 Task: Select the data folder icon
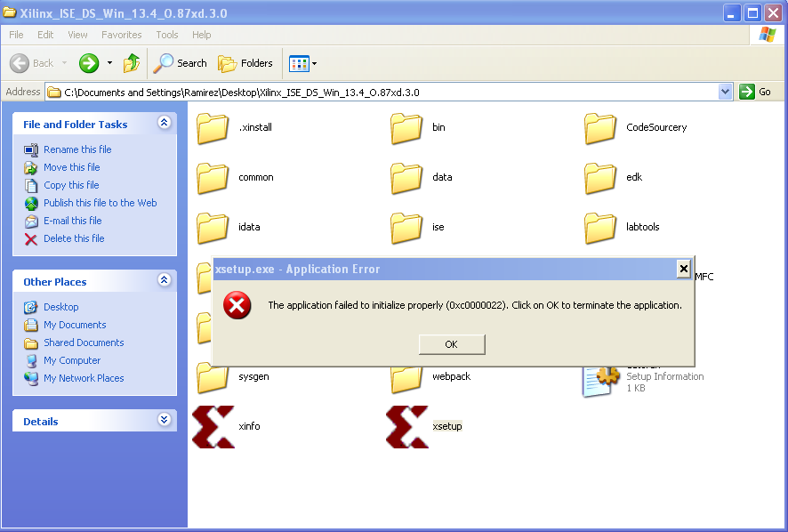tap(406, 178)
